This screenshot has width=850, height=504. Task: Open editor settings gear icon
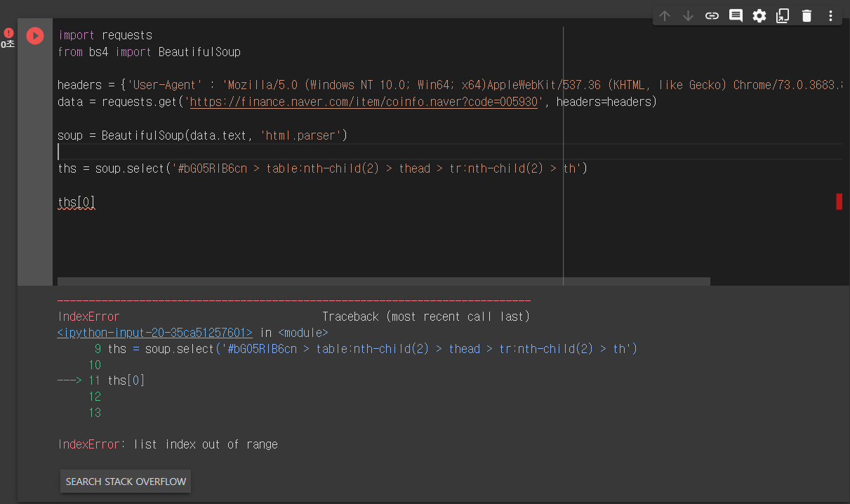759,15
